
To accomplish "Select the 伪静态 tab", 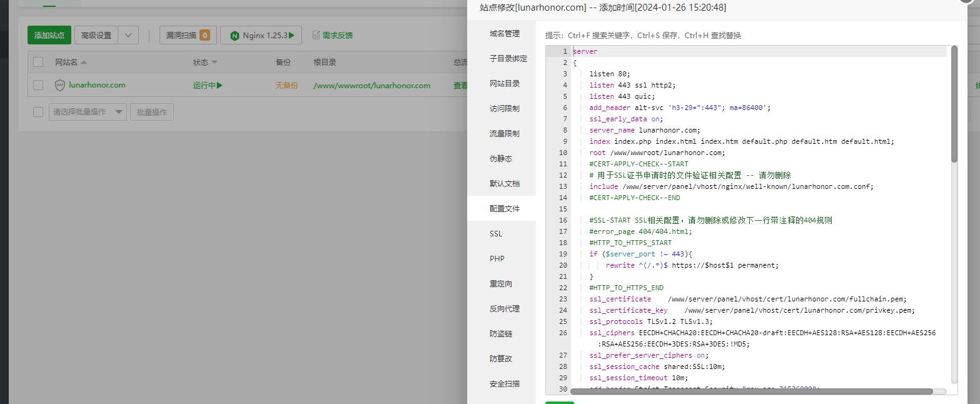I will coord(502,159).
